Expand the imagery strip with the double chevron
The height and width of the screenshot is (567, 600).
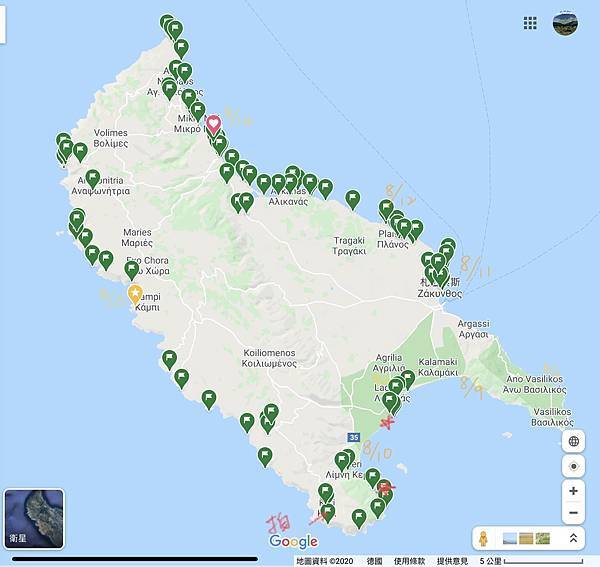click(x=573, y=538)
